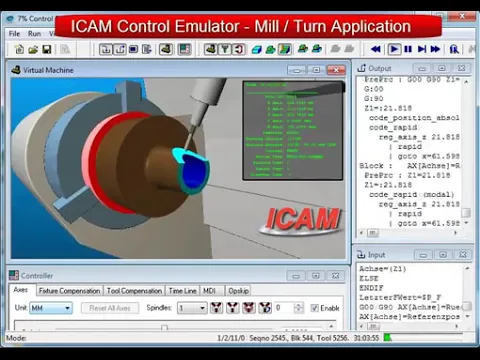Screen dimensions: 480x360
Task: Click the find binoculars toolbar icon
Action: coord(454,49)
